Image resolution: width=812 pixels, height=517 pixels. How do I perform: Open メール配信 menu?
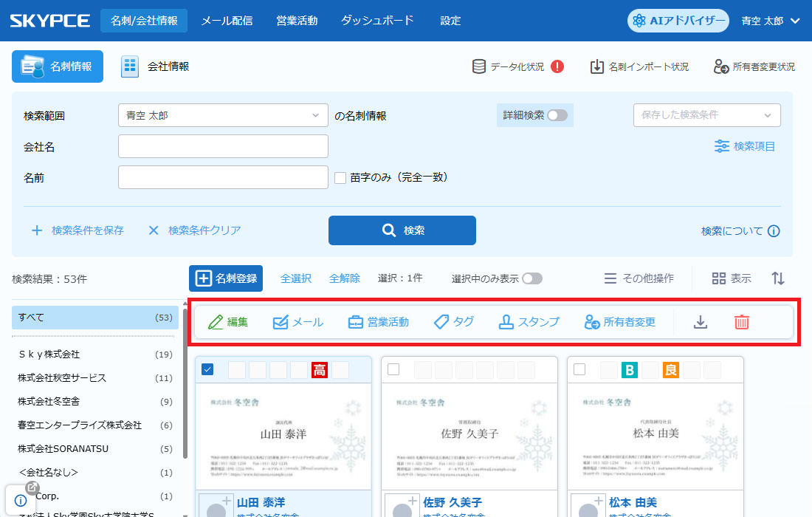(227, 21)
